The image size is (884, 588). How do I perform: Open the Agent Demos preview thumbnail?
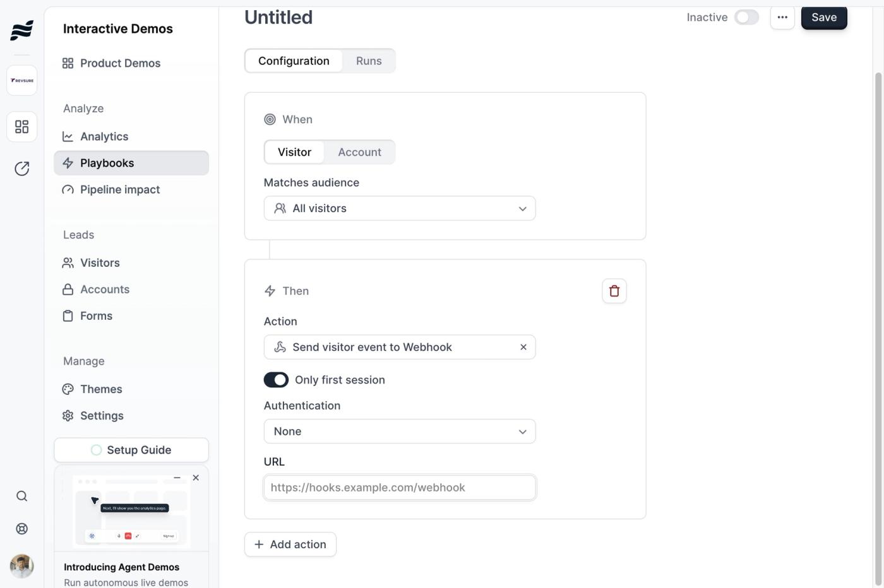[x=131, y=512]
